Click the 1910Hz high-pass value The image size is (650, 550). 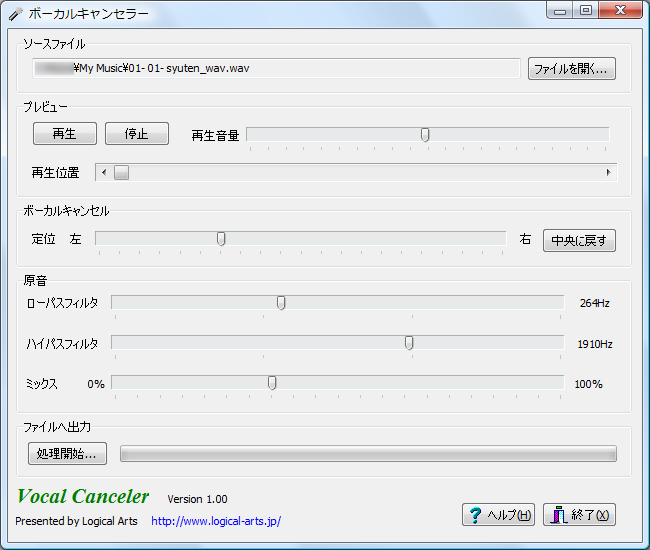coord(595,344)
